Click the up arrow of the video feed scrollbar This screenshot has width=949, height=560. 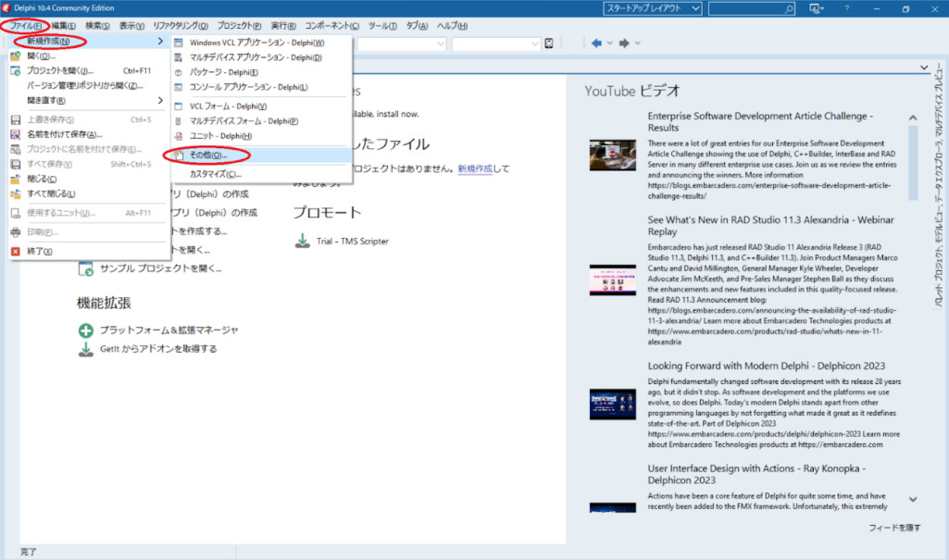point(913,118)
